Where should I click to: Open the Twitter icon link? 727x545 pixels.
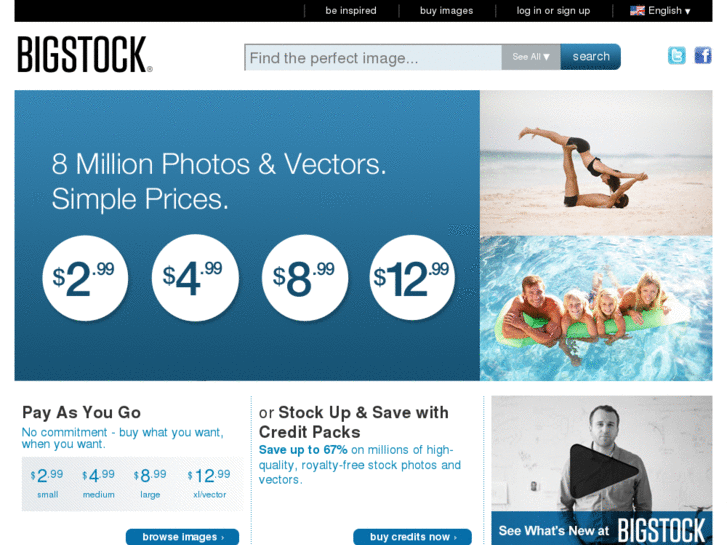click(676, 56)
